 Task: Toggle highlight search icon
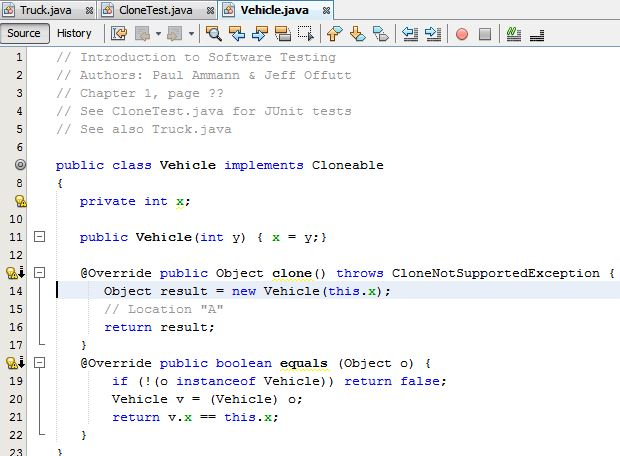tap(283, 34)
